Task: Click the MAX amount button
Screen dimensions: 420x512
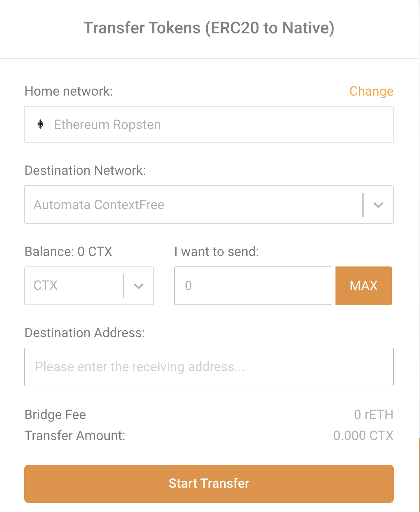Action: pos(364,286)
